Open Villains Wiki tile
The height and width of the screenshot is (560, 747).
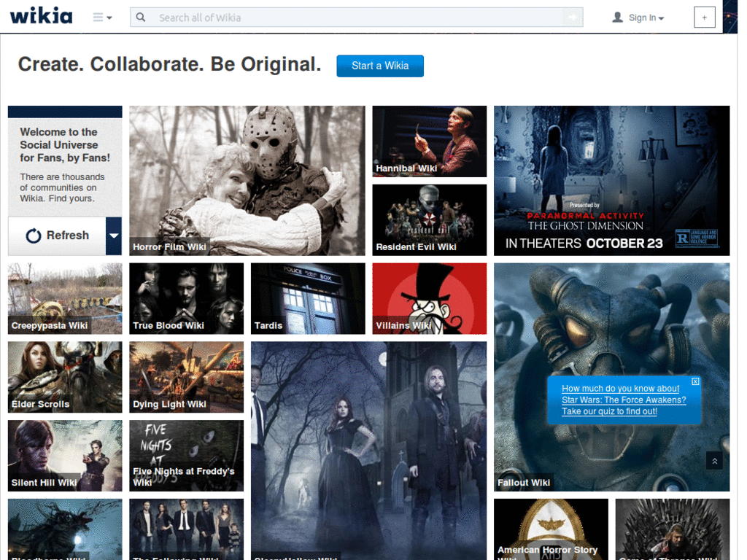[429, 298]
